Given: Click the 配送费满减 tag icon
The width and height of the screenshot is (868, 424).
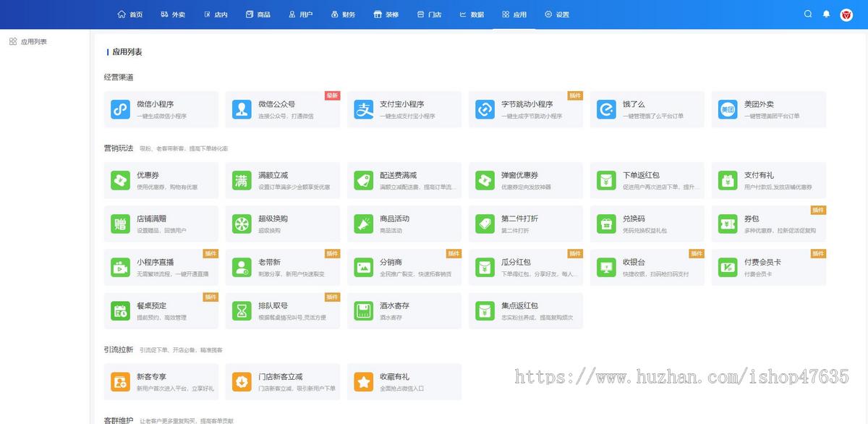Looking at the screenshot, I should click(363, 180).
